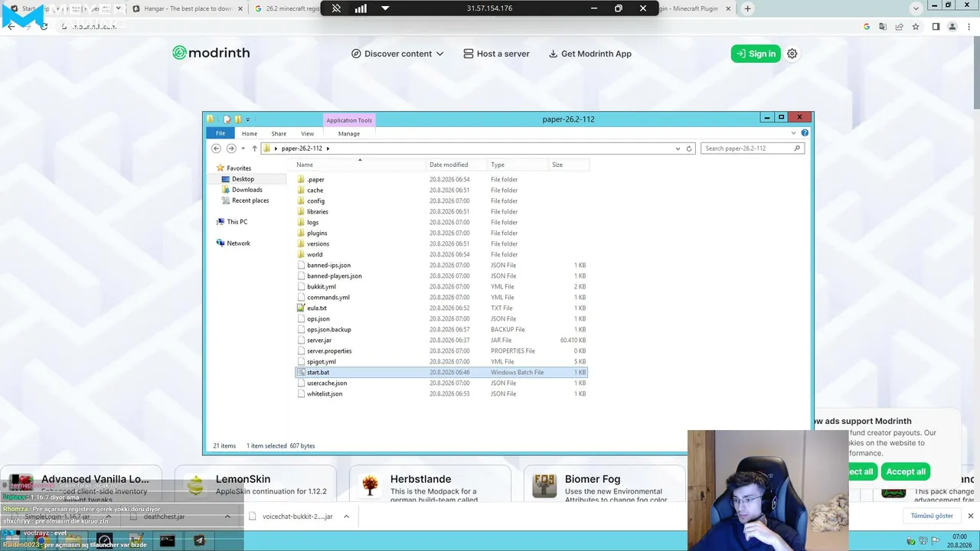Select the spigot.yml file name
The width and height of the screenshot is (980, 551).
[322, 362]
